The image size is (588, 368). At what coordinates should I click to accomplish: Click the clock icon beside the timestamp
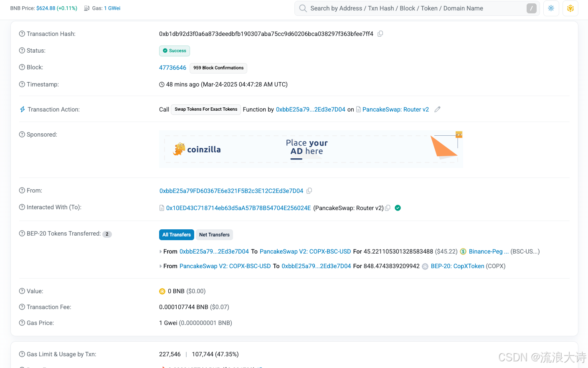(x=162, y=84)
